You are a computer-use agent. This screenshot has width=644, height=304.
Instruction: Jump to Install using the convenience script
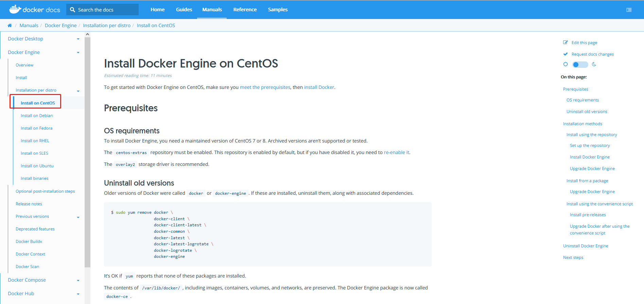pos(599,204)
